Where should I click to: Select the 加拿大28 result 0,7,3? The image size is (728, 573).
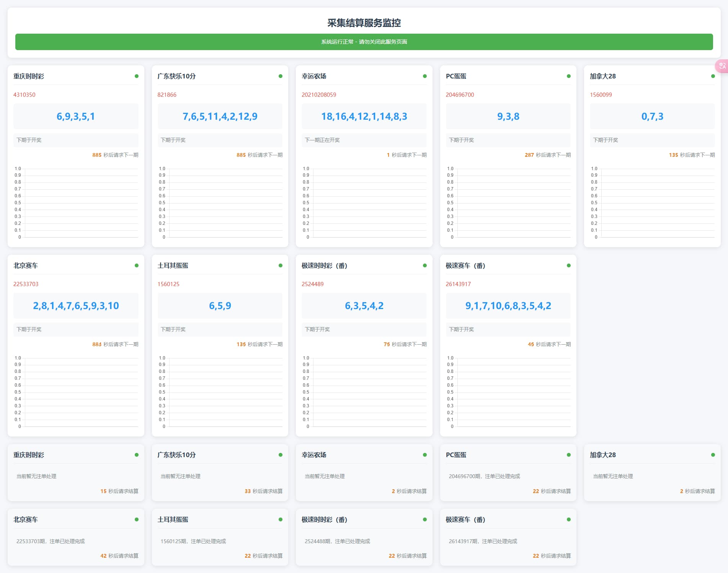652,116
